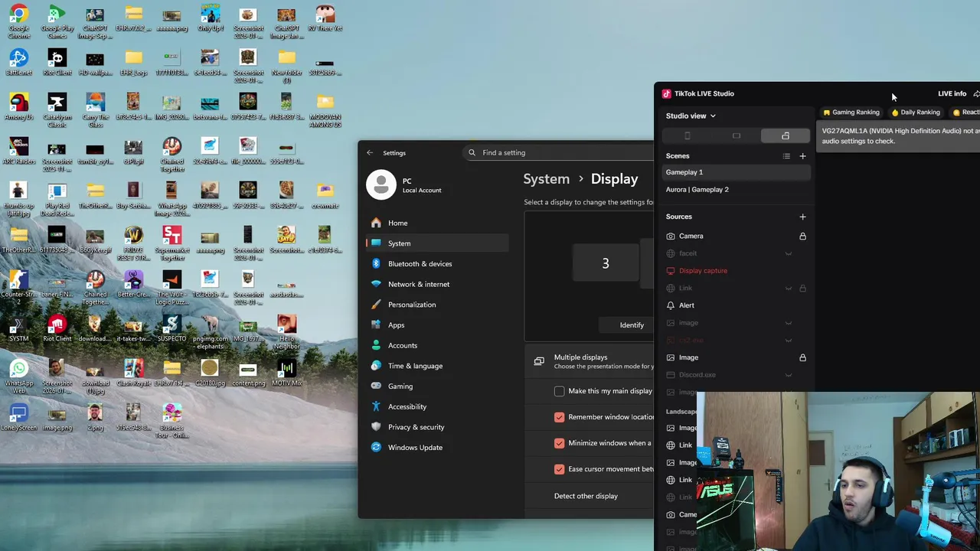Select the Gameplay 1 scene
The height and width of the screenshot is (551, 980).
click(x=736, y=172)
